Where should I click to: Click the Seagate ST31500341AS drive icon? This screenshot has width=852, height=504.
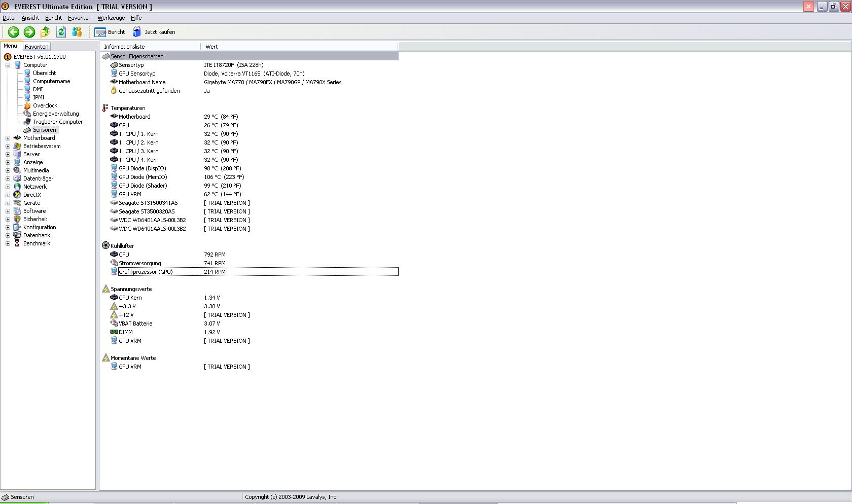(x=114, y=203)
